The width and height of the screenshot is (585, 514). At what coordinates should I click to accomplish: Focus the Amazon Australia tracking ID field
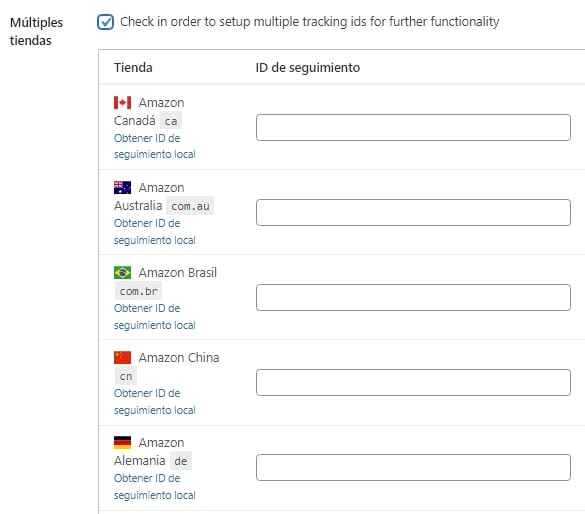[413, 213]
